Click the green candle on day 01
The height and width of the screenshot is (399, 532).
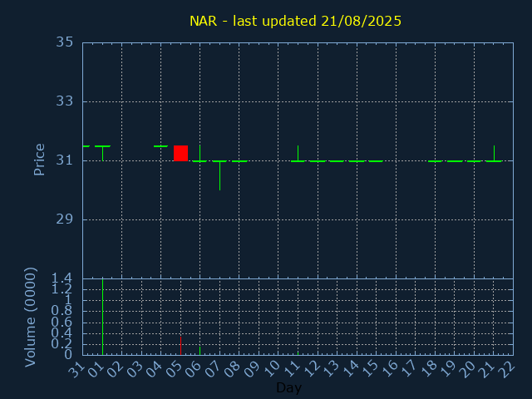pyautogui.click(x=102, y=153)
